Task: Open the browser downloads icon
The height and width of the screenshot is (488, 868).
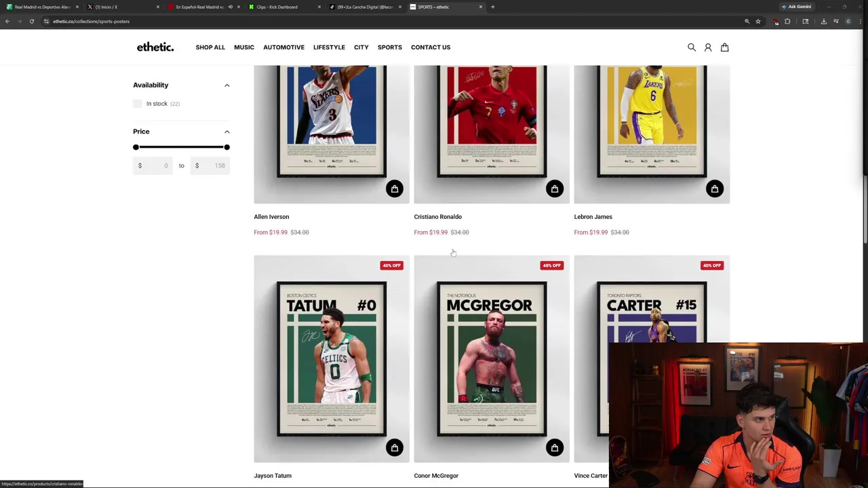Action: (x=823, y=21)
